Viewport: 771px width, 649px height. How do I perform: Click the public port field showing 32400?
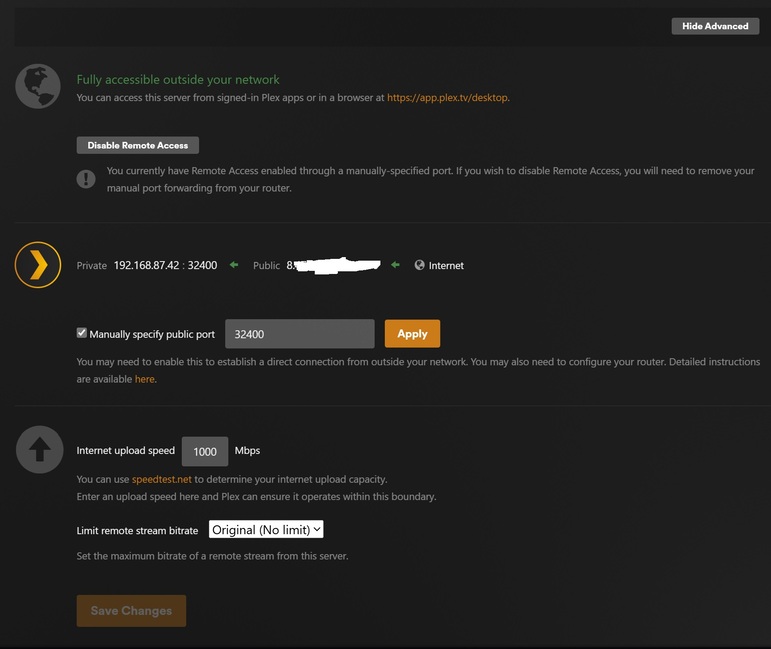point(299,334)
